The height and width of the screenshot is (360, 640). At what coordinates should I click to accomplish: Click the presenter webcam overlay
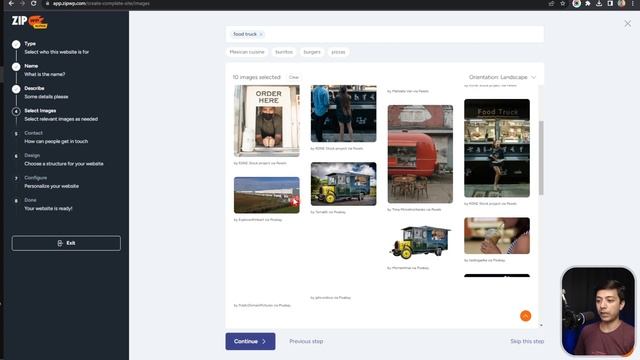(x=598, y=311)
